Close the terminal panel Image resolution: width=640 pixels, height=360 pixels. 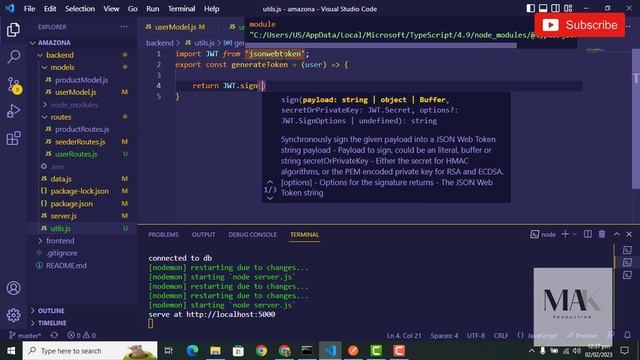click(629, 234)
